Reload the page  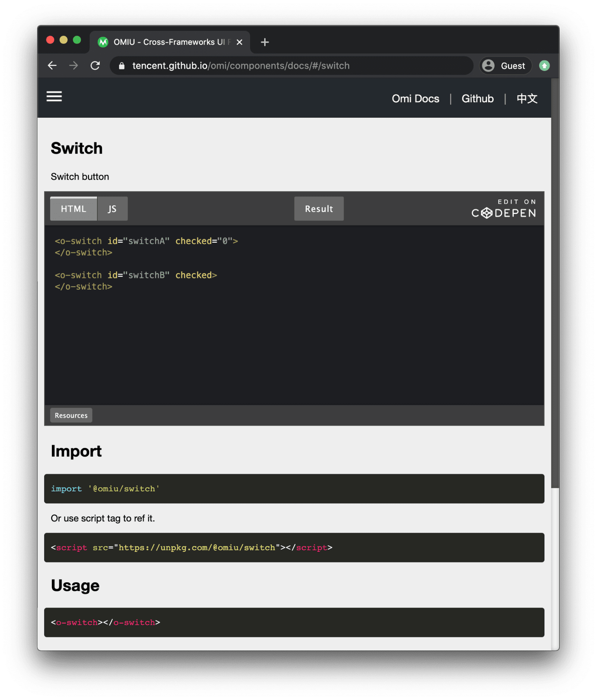pos(95,65)
